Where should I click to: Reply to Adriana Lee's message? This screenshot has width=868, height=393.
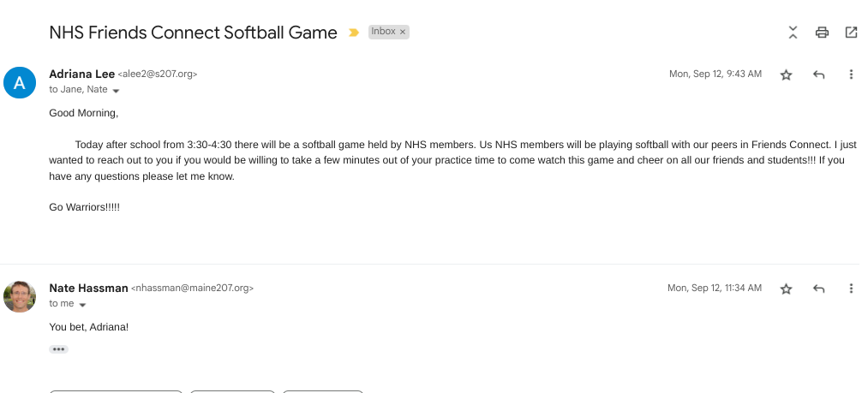818,74
